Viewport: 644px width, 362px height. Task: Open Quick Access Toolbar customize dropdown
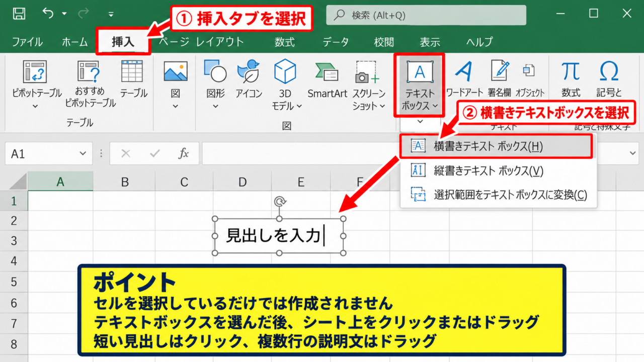coord(111,14)
